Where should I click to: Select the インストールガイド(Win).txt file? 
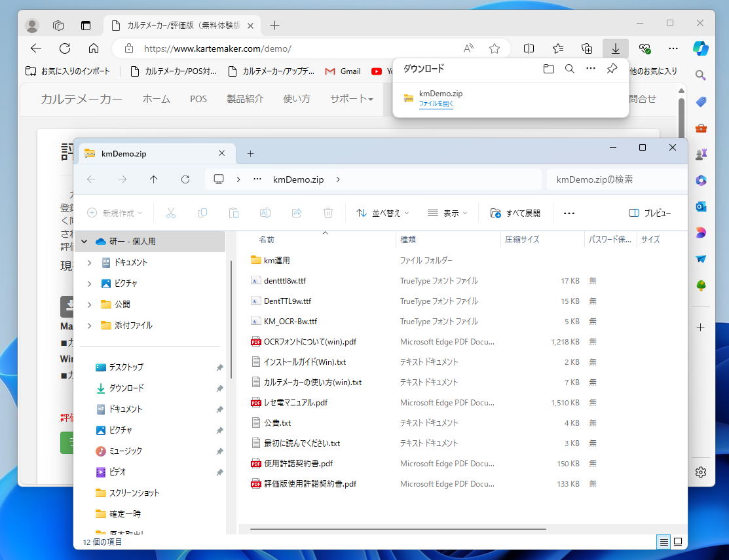click(305, 362)
